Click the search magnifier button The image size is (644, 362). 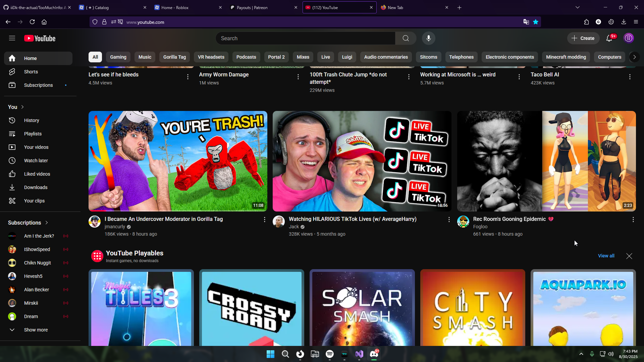[x=406, y=38]
